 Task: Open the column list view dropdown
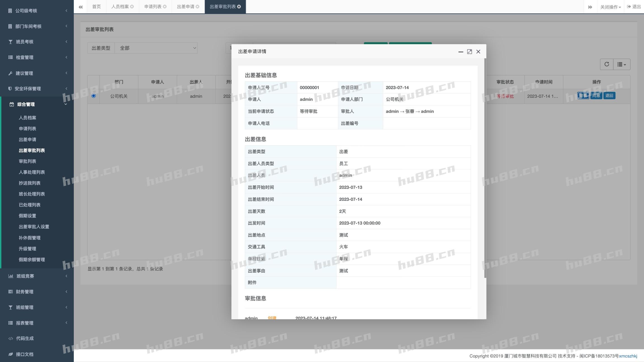[622, 64]
